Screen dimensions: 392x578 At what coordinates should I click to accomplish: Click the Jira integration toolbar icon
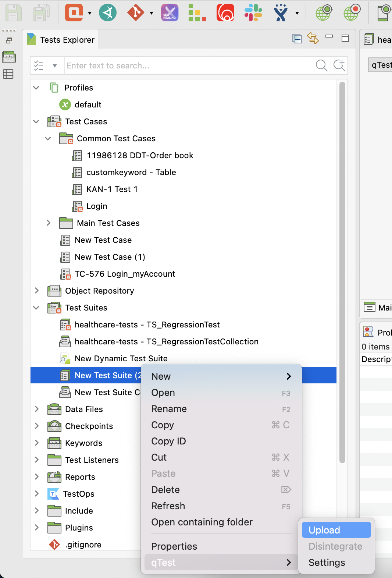point(281,13)
